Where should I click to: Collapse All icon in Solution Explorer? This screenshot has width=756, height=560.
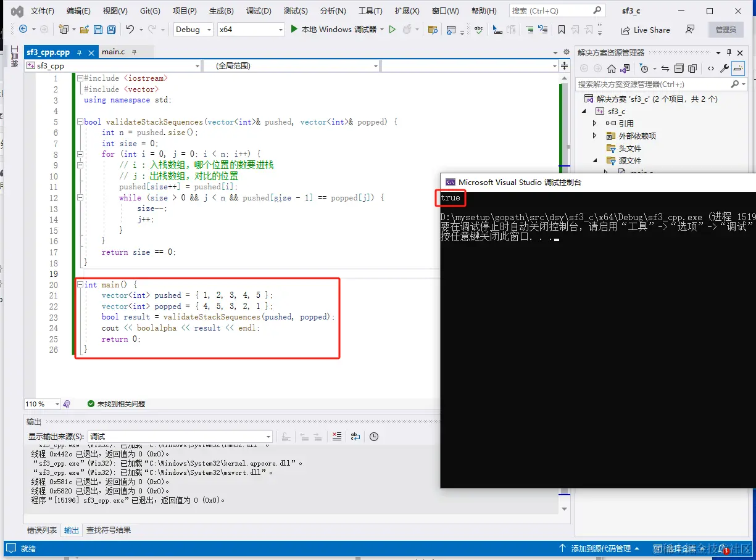(x=678, y=68)
